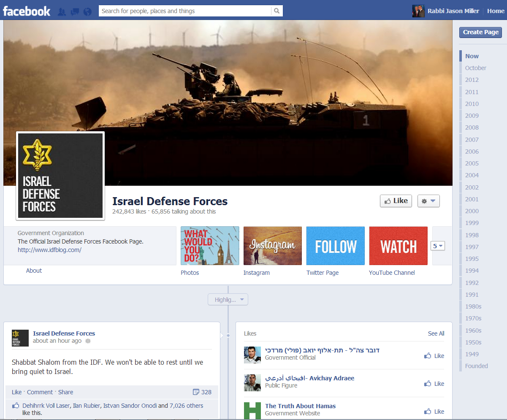
Task: Open Dehihrrk Voll Laser's profile
Action: click(x=46, y=406)
